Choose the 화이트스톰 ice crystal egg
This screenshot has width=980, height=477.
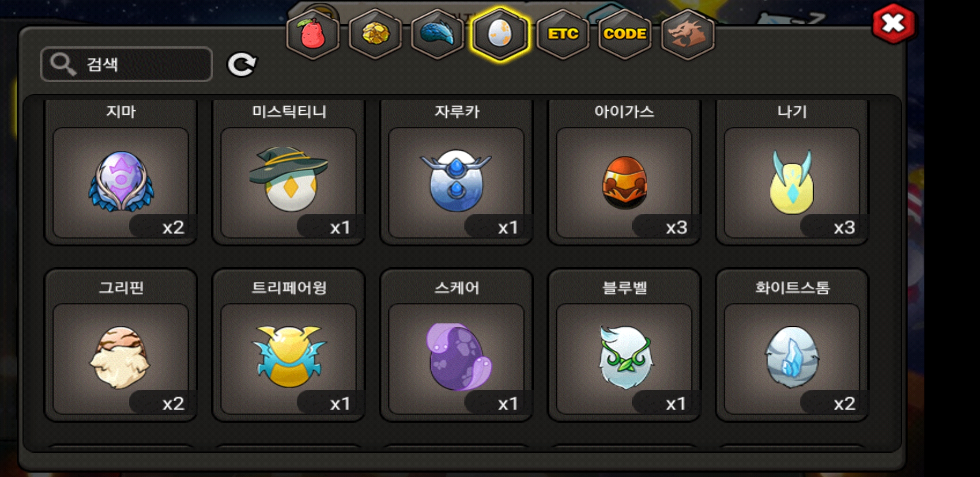[x=792, y=345]
